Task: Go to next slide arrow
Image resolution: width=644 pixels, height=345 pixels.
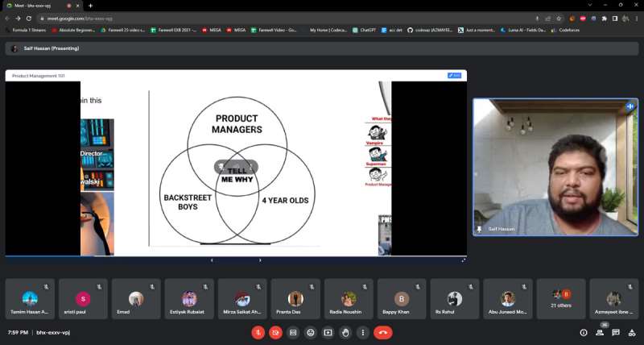Action: [260, 260]
